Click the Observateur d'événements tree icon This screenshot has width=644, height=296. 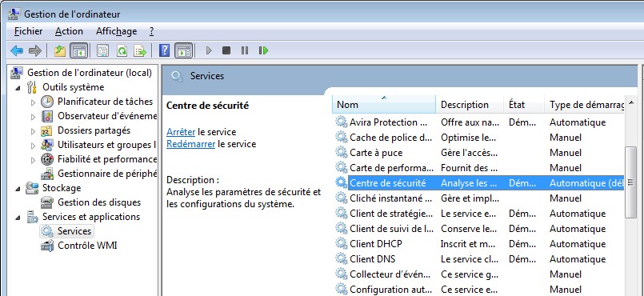point(48,116)
